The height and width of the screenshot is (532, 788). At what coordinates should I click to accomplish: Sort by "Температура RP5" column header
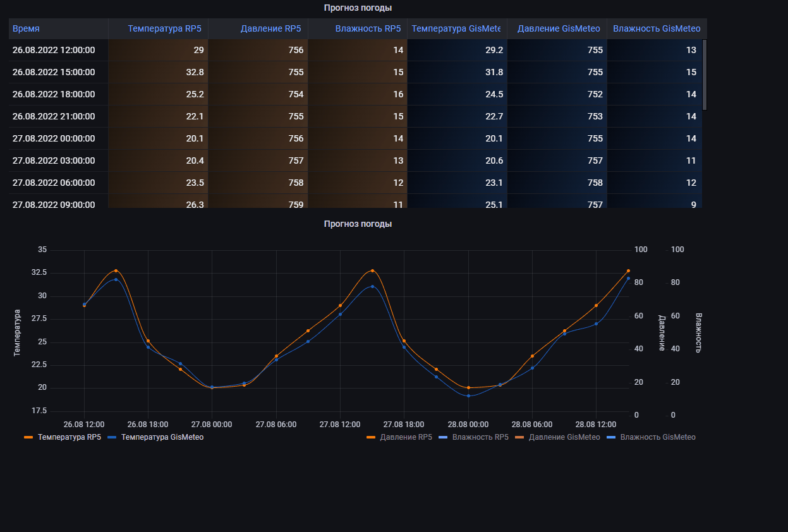point(166,28)
